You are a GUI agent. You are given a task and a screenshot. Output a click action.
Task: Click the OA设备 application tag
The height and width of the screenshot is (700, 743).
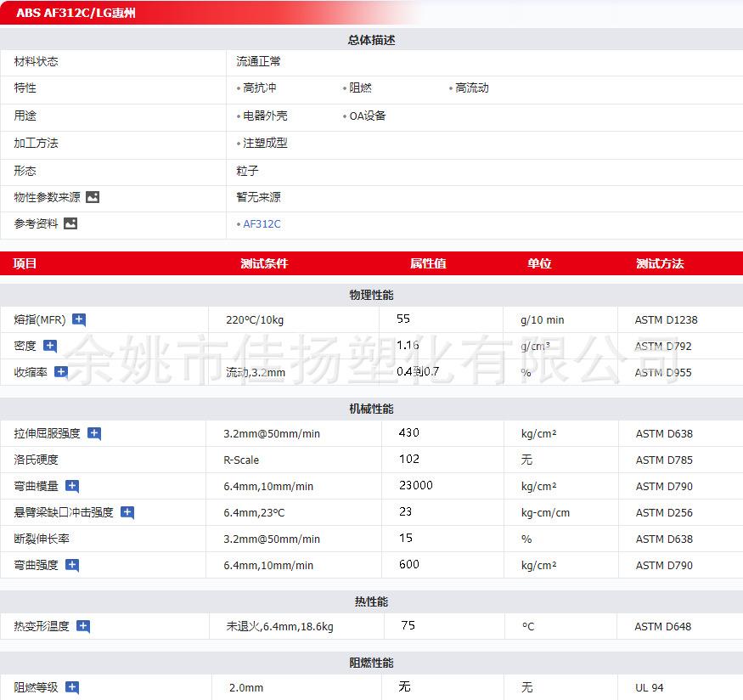click(368, 116)
